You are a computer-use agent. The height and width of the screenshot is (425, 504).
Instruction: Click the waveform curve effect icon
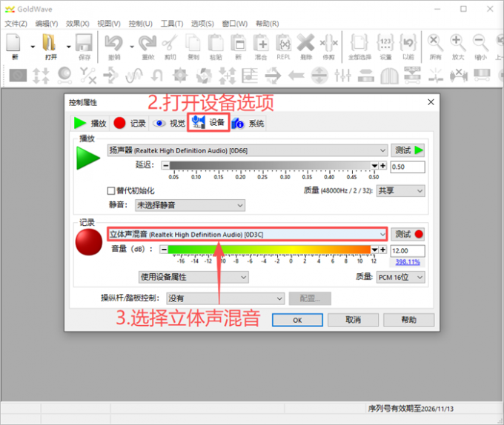click(133, 76)
